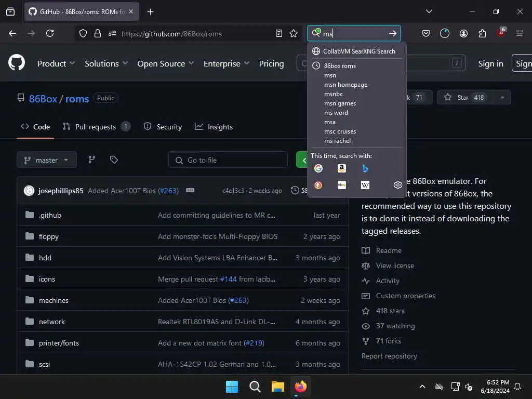Go back using the back arrow

(12, 33)
